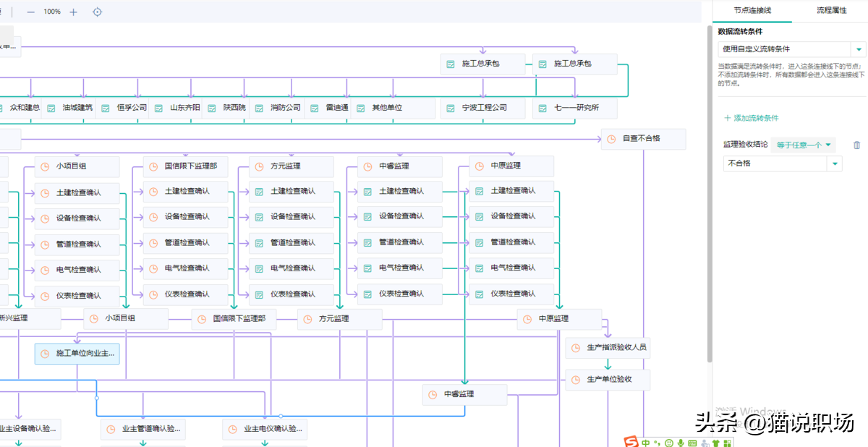Toggle the 中/英 input language switch
The width and height of the screenshot is (868, 447).
click(646, 443)
